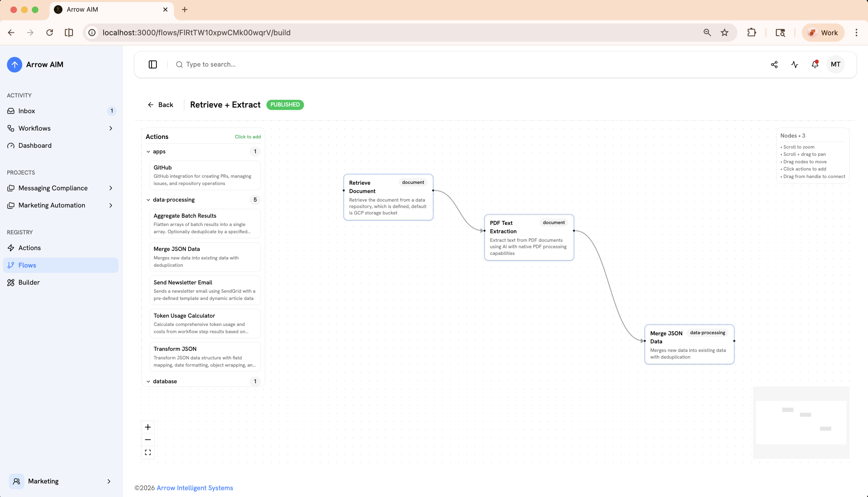The height and width of the screenshot is (497, 868).
Task: Click the Back button above the flow canvas
Action: click(x=161, y=104)
